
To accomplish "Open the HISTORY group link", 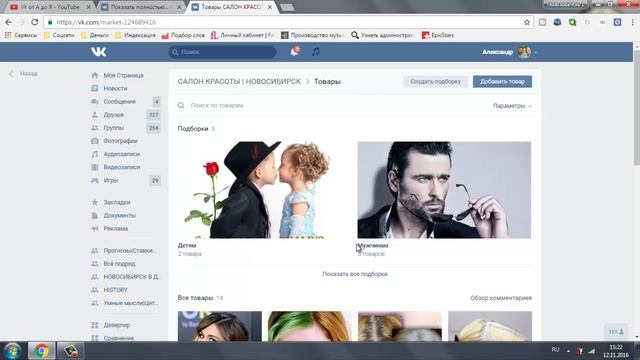I will [x=116, y=290].
